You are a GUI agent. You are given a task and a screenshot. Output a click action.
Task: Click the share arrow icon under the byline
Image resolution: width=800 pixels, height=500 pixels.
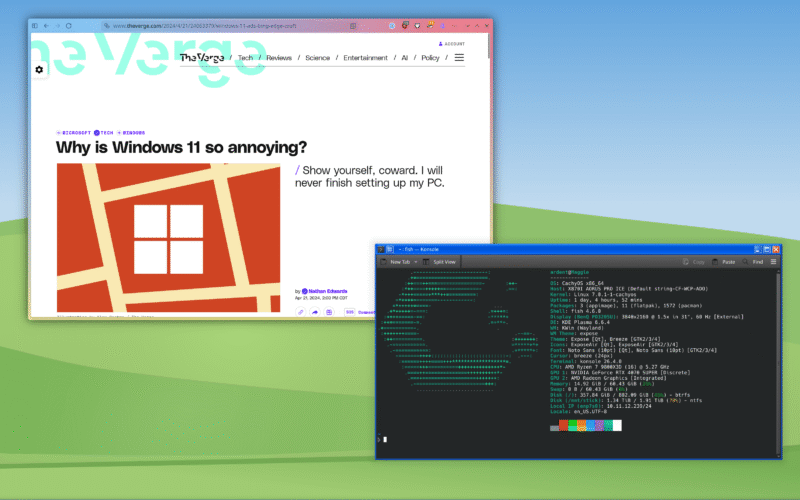click(314, 312)
